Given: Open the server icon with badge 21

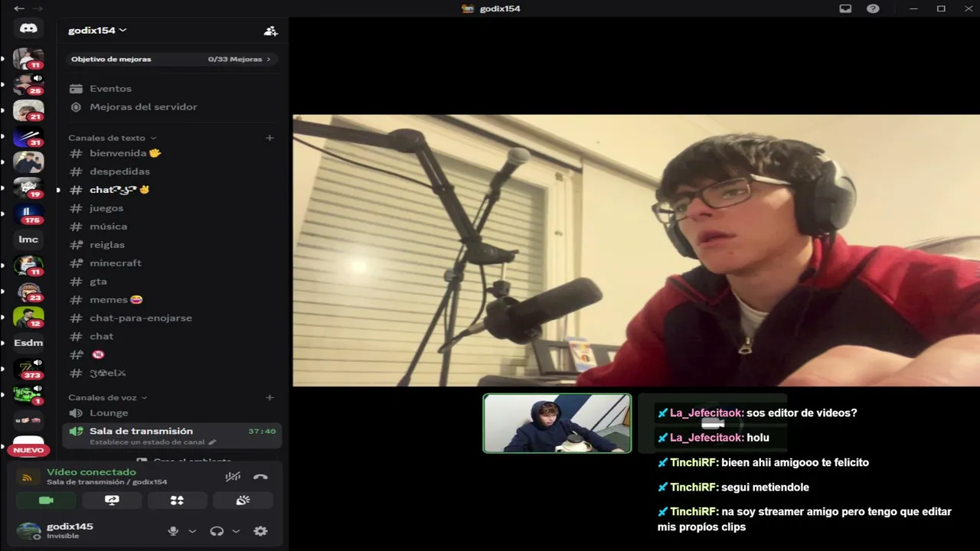Looking at the screenshot, I should pyautogui.click(x=28, y=110).
